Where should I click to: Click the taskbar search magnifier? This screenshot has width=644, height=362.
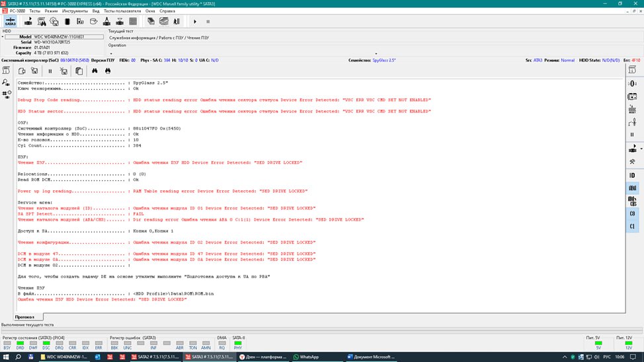18,357
